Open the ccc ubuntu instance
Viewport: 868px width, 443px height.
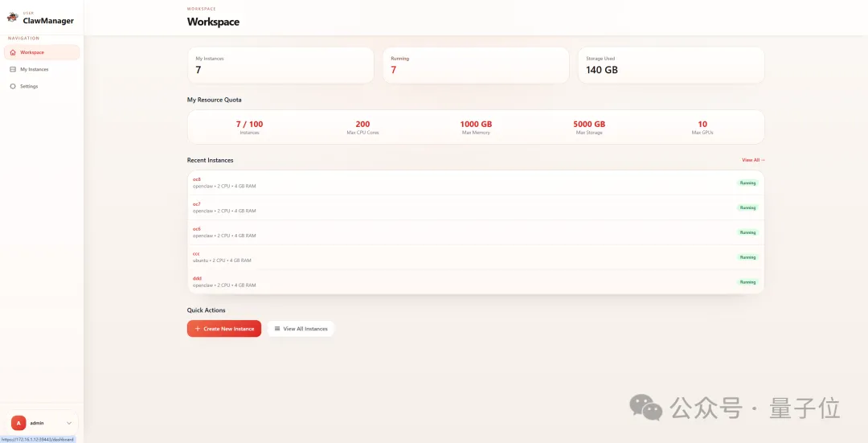tap(196, 253)
